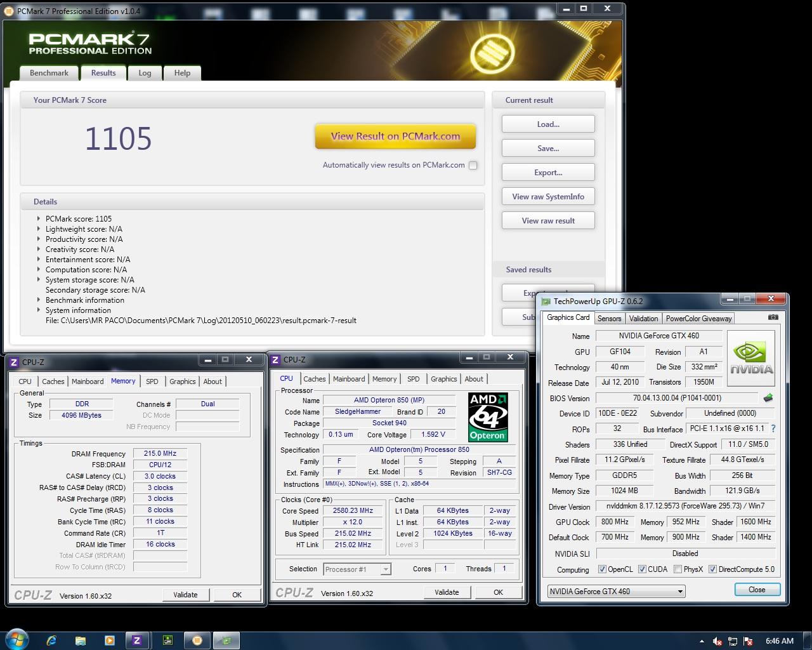
Task: Expand Entertainment score details row
Action: 39,260
